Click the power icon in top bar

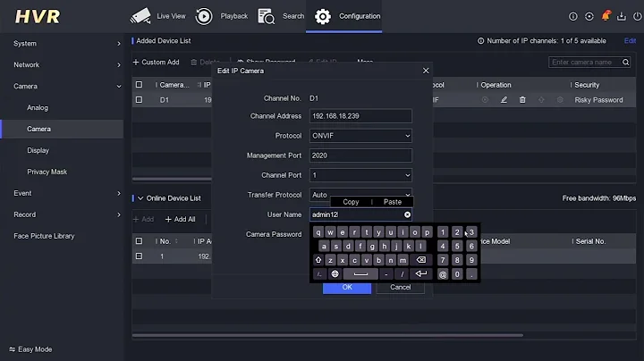pos(638,16)
